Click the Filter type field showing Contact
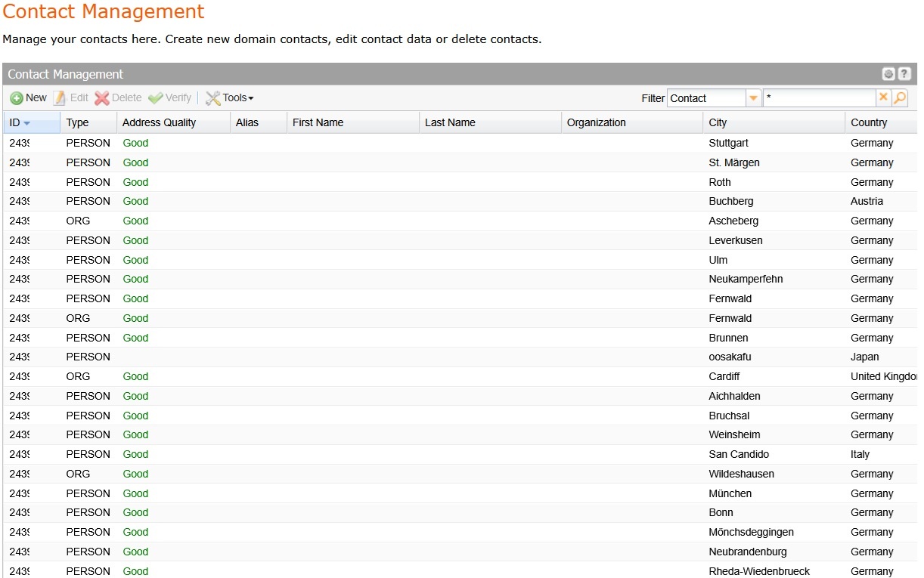This screenshot has height=578, width=924. tap(707, 98)
